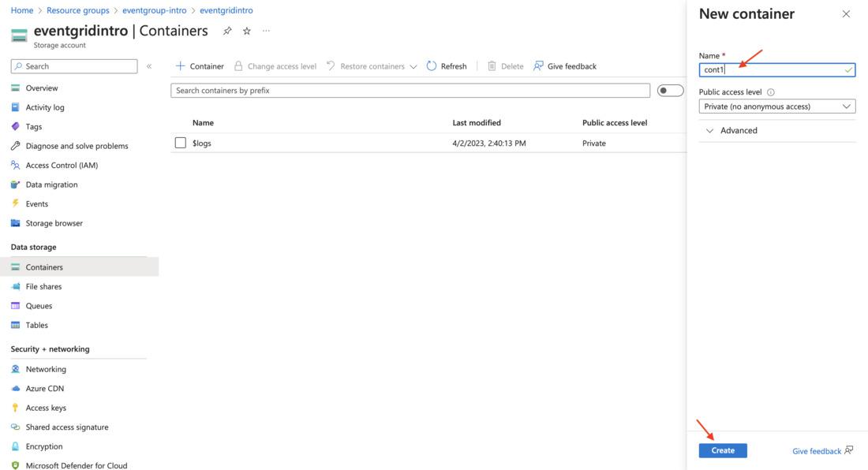Click the Access Control (IAM) icon
The width and height of the screenshot is (868, 470).
point(16,166)
